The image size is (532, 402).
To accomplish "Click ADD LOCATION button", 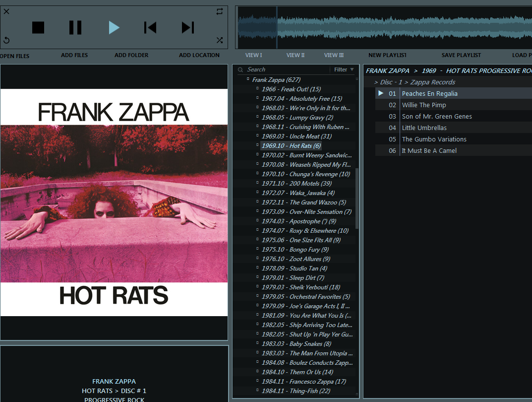I will tap(199, 55).
